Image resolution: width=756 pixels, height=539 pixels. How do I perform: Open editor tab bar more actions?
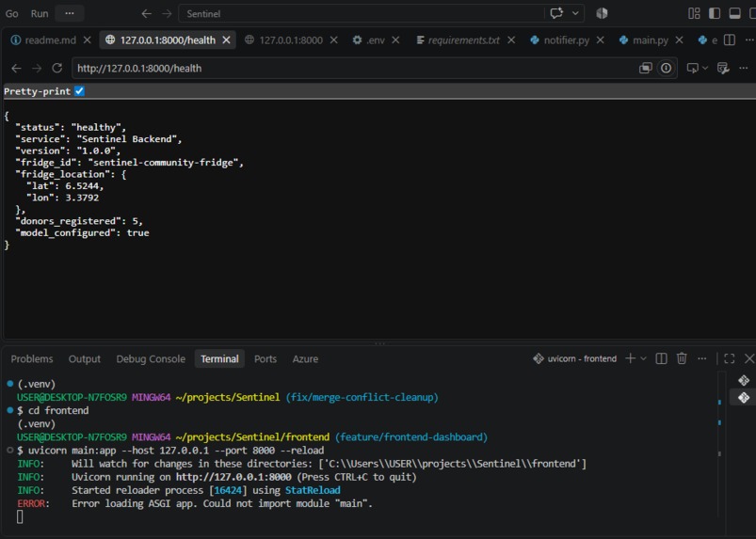pos(749,40)
